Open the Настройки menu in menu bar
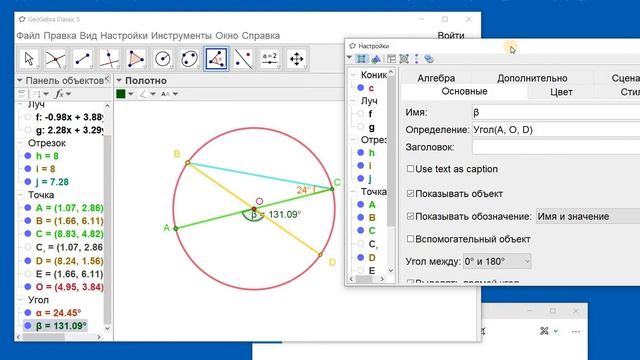The width and height of the screenshot is (640, 360). 124,36
